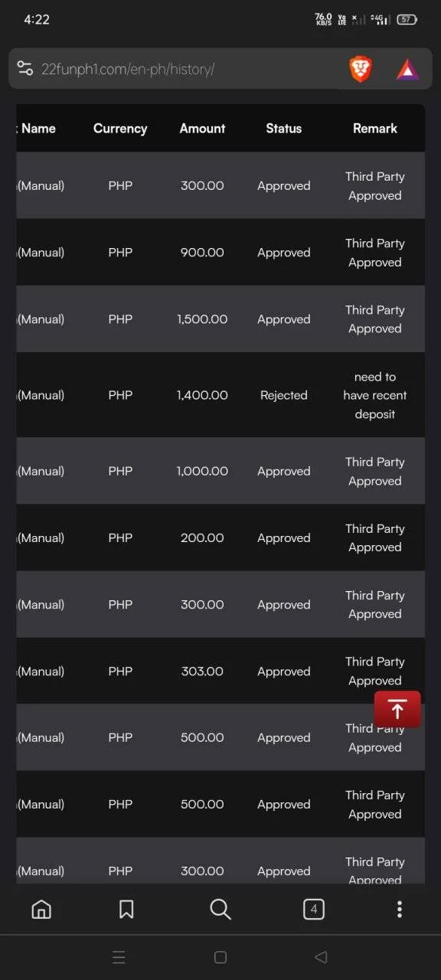
Task: Open the bookmarks icon in bottom bar
Action: (126, 909)
